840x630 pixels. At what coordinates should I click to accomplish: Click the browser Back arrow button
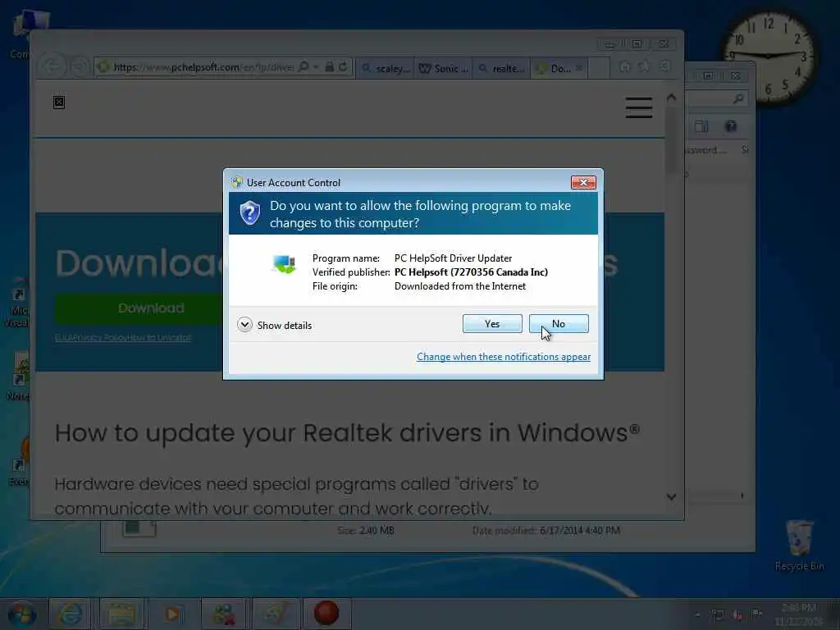point(53,67)
